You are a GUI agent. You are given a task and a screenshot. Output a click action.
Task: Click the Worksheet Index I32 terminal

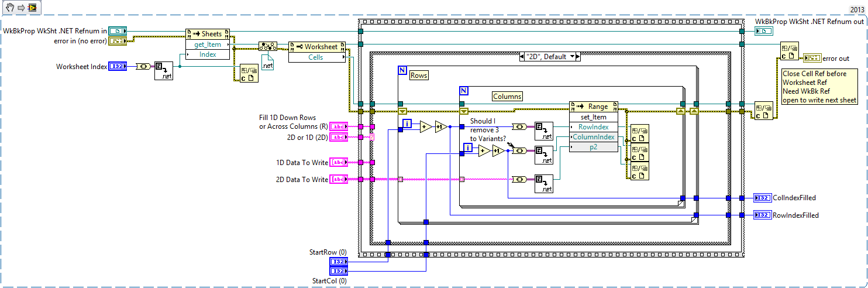pos(118,67)
